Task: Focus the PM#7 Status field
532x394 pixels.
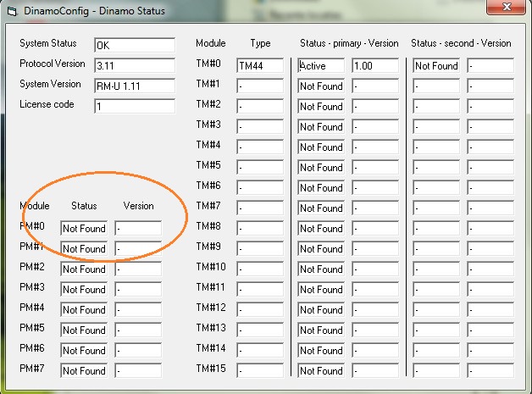Action: tap(84, 371)
